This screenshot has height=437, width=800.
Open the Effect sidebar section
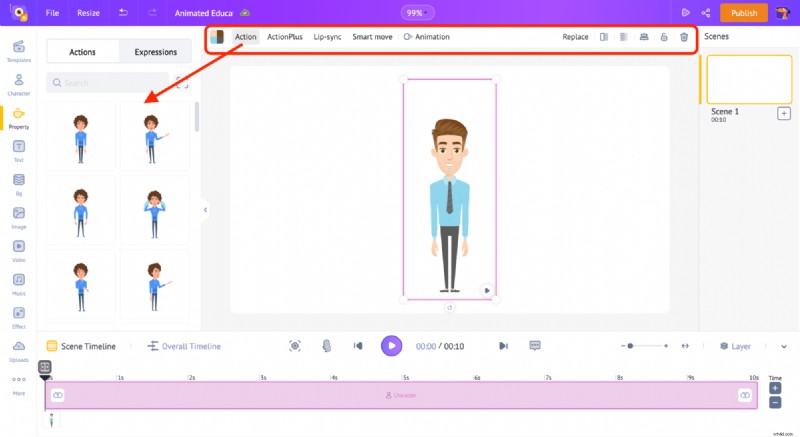pyautogui.click(x=19, y=318)
